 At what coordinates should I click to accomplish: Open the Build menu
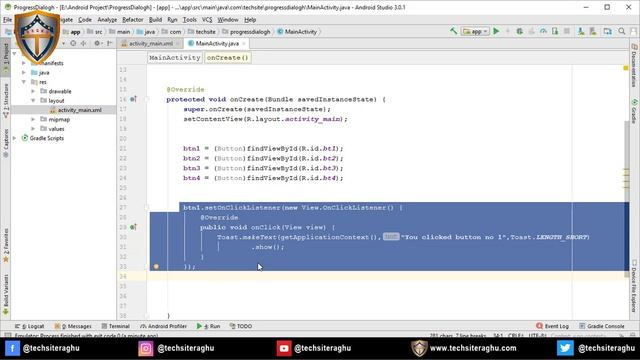(155, 20)
